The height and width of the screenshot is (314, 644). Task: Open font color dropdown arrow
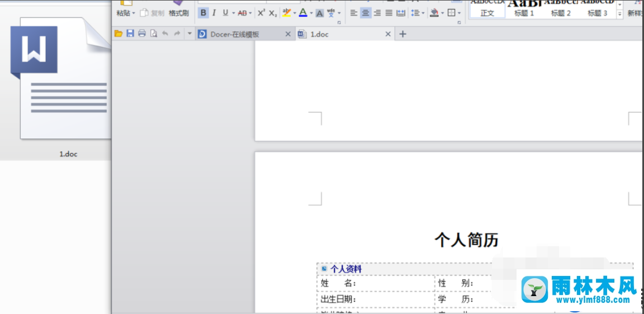pyautogui.click(x=311, y=13)
